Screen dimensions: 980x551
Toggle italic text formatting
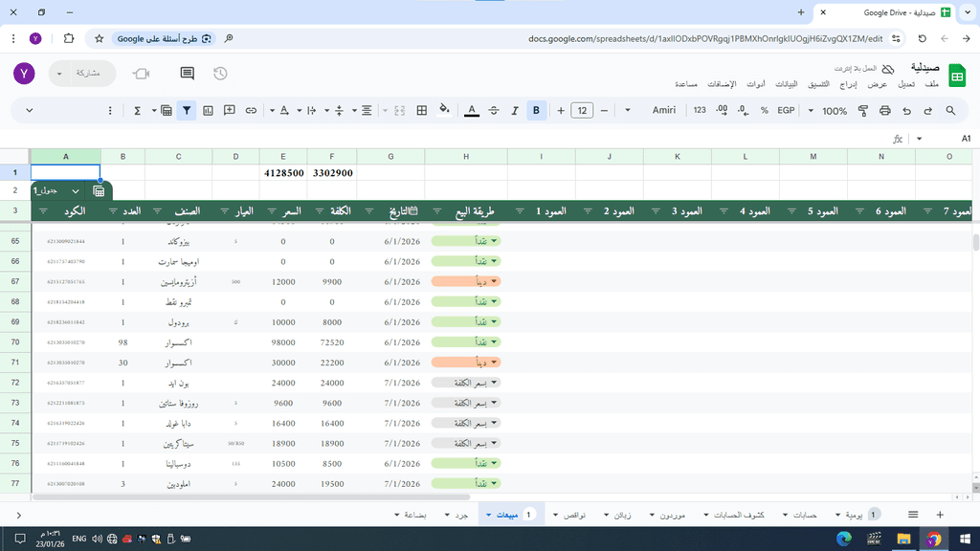click(x=515, y=111)
